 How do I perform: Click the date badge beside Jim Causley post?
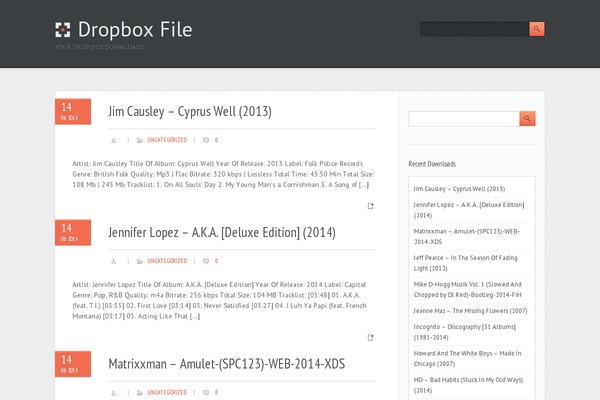tap(73, 111)
